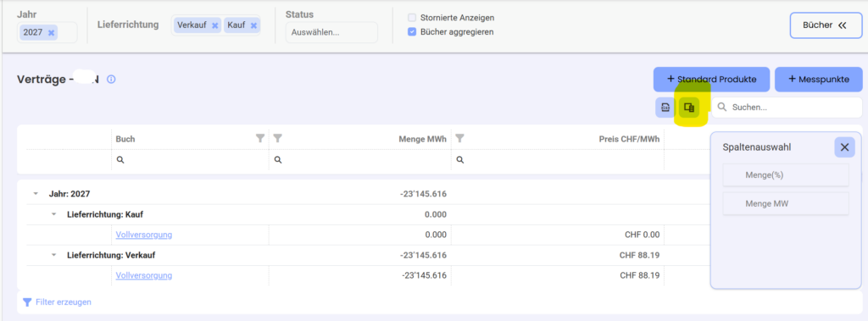
Task: Click the Jahr tag input field
Action: pos(47,33)
